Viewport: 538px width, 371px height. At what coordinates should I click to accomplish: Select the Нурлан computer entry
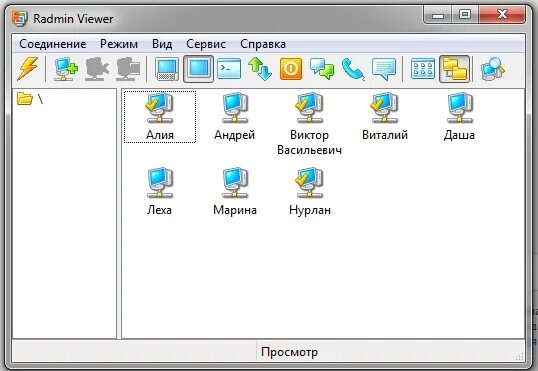(310, 192)
